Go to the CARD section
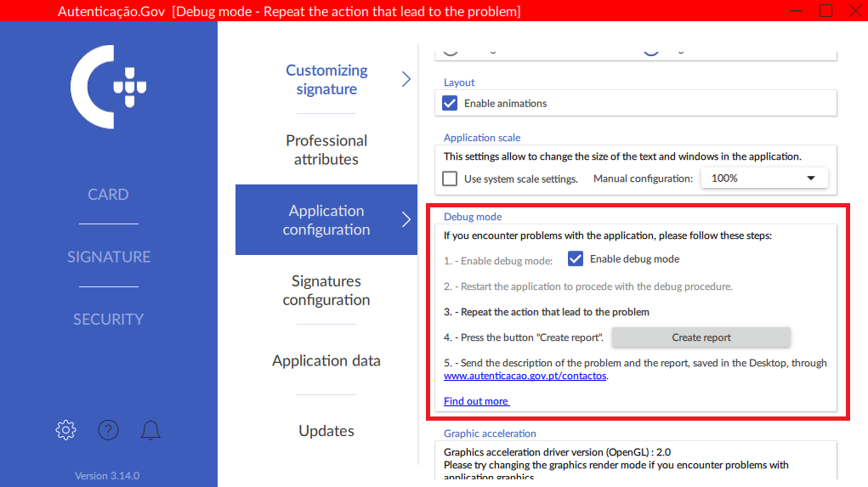Viewport: 868px width, 487px height. [x=109, y=195]
